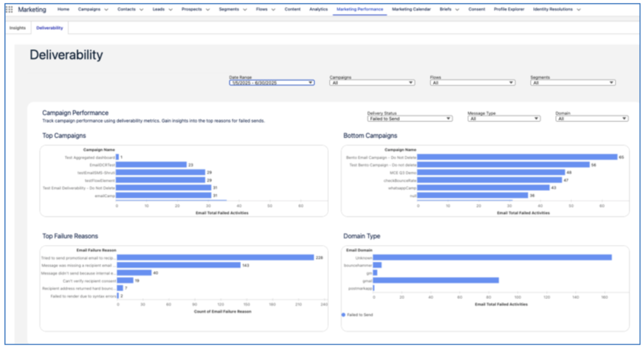Switch to the Insights tab
The height and width of the screenshot is (348, 644).
[x=18, y=28]
